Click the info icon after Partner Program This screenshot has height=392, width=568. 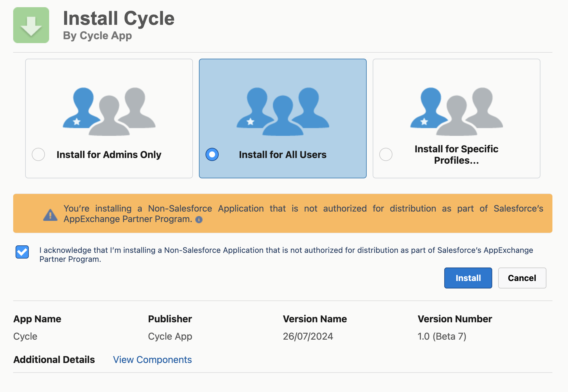(x=199, y=220)
